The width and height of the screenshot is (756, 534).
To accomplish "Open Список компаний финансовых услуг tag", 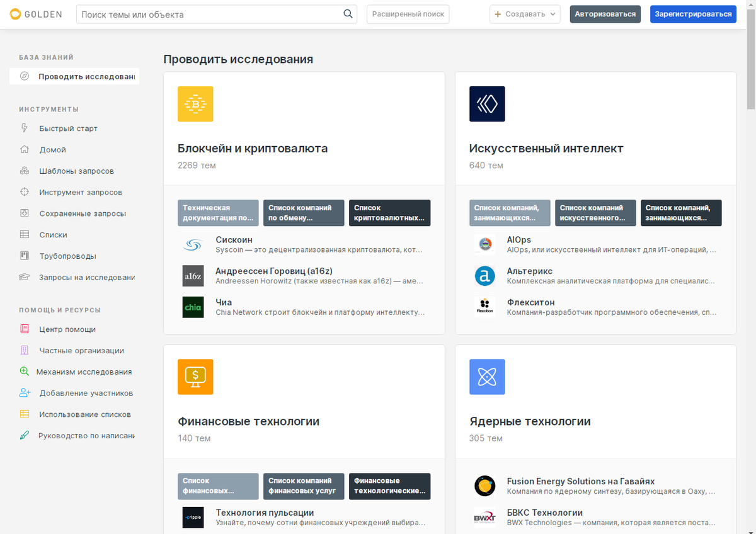I will tap(304, 486).
